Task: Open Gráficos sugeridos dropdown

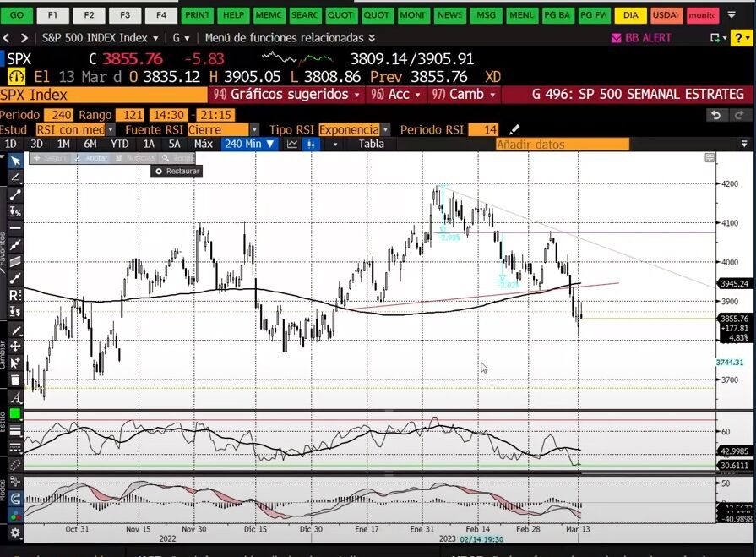Action: [286, 94]
